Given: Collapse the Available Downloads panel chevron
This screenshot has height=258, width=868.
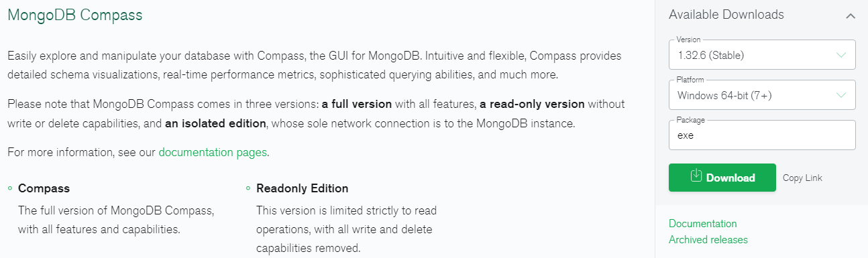Looking at the screenshot, I should 851,15.
